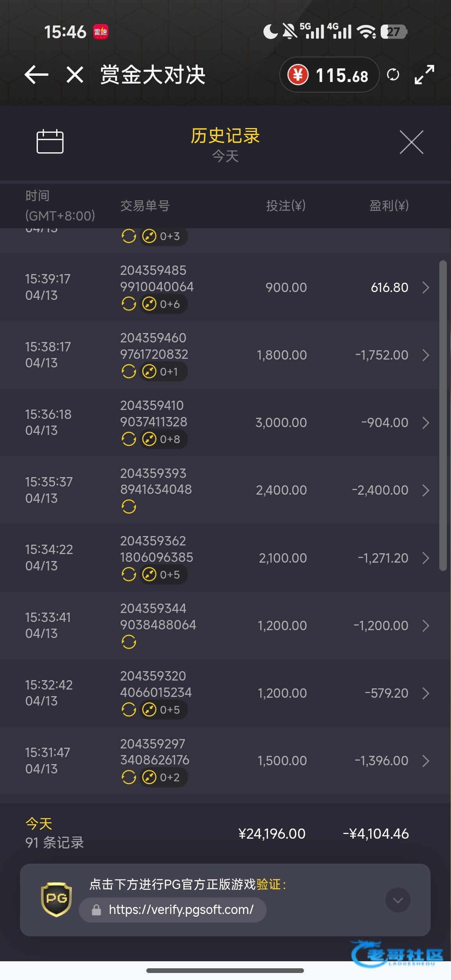Tap the 0+6 free spins badge
This screenshot has width=451, height=980.
164,304
